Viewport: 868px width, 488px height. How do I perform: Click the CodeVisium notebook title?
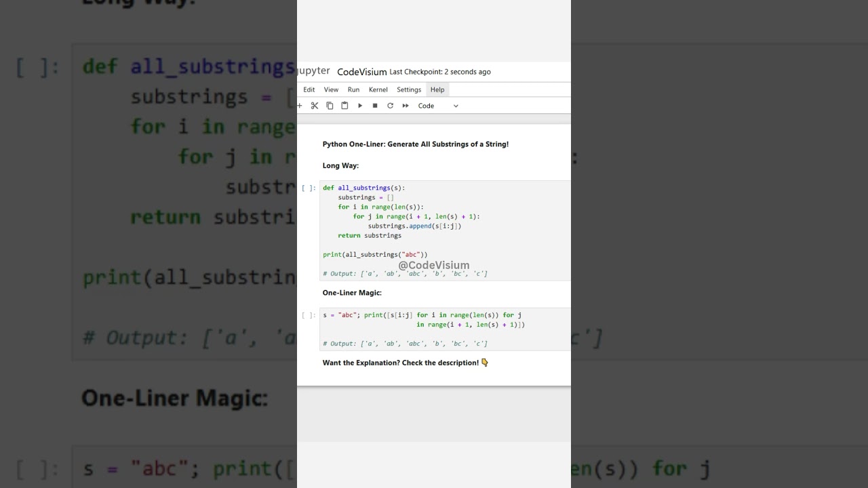click(362, 72)
